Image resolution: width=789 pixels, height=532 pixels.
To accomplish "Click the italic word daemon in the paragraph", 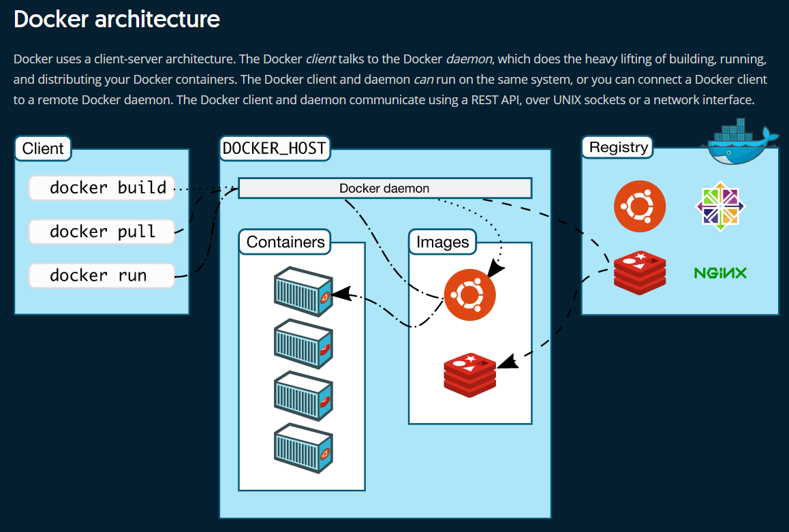I will 469,59.
